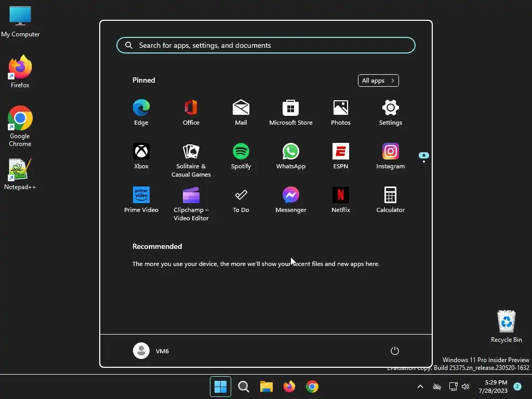Screen dimensions: 532x399
Task: Launch the Calculator app
Action: [x=391, y=200]
